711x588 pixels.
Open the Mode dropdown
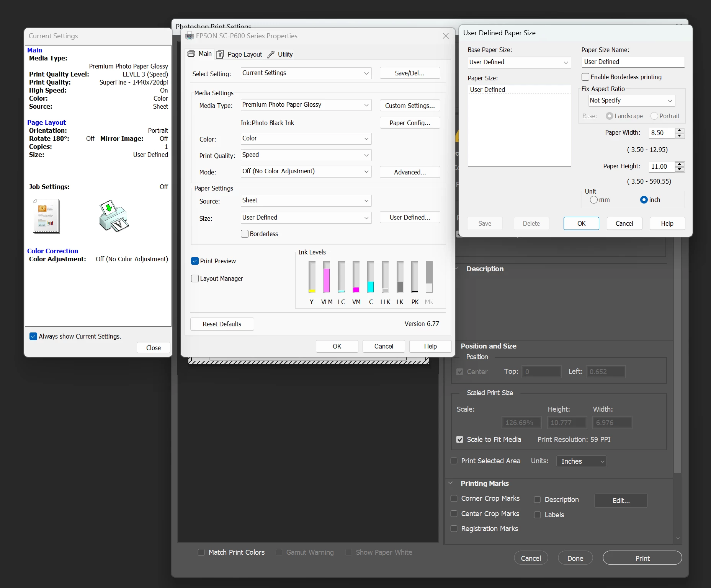pyautogui.click(x=306, y=171)
